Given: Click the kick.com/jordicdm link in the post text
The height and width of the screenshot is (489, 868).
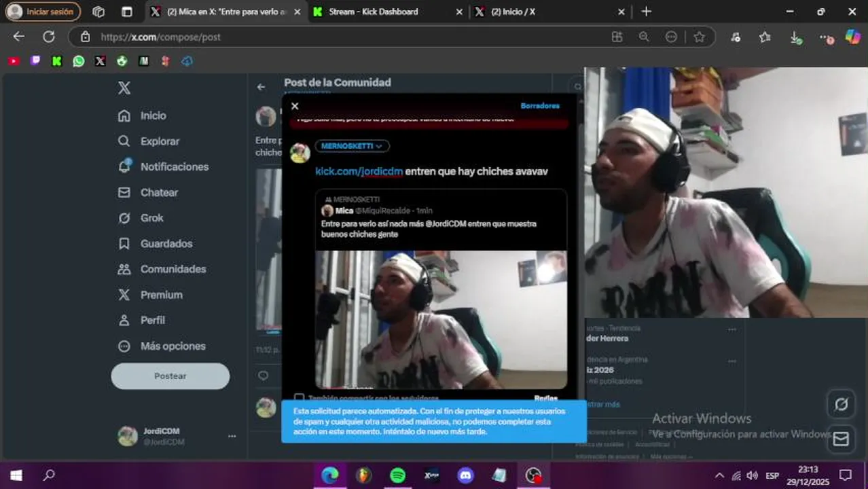Looking at the screenshot, I should (x=359, y=172).
